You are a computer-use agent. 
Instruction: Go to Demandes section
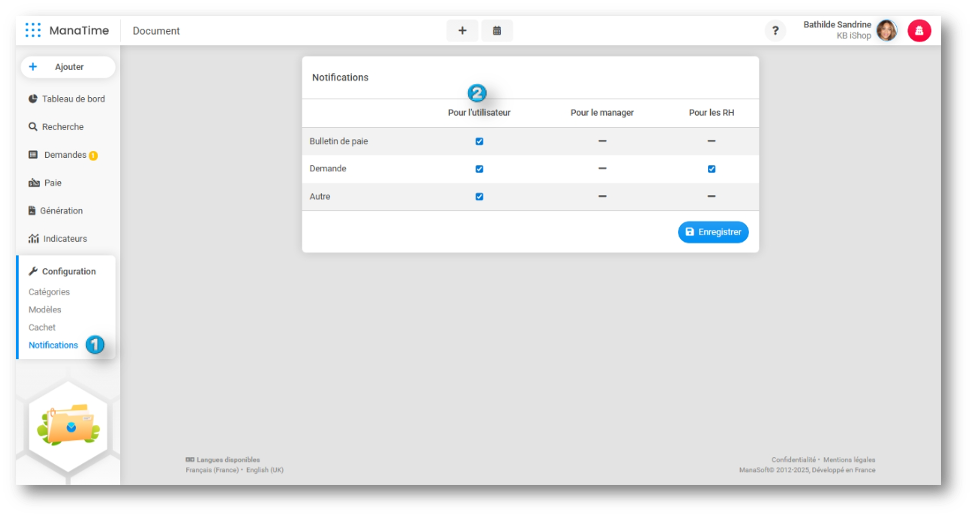[67, 154]
